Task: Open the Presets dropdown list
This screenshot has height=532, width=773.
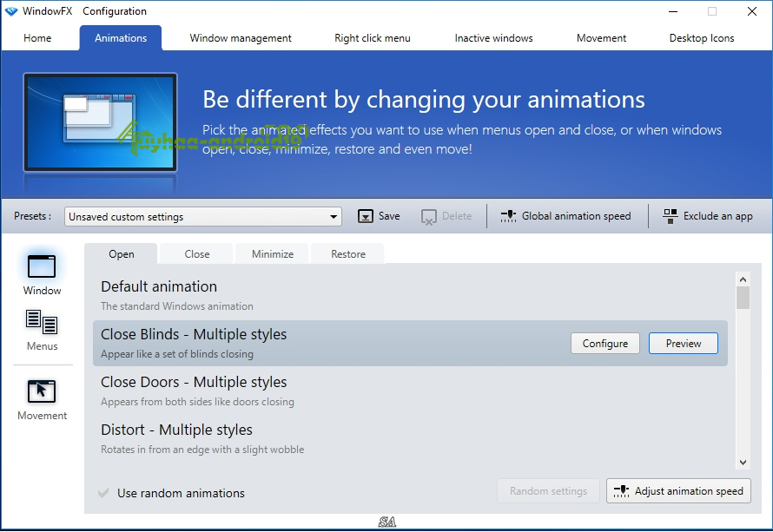Action: coord(203,217)
